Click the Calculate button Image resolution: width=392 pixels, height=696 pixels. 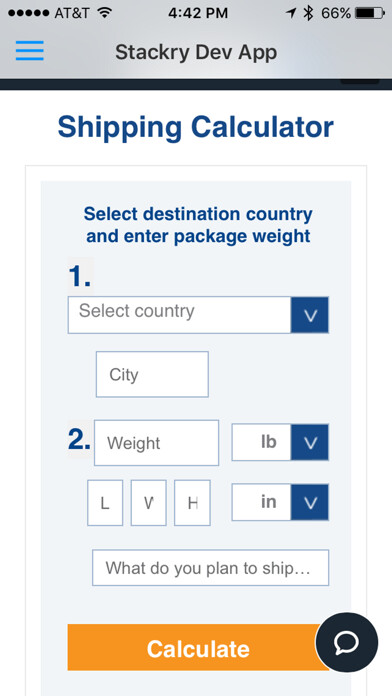198,648
